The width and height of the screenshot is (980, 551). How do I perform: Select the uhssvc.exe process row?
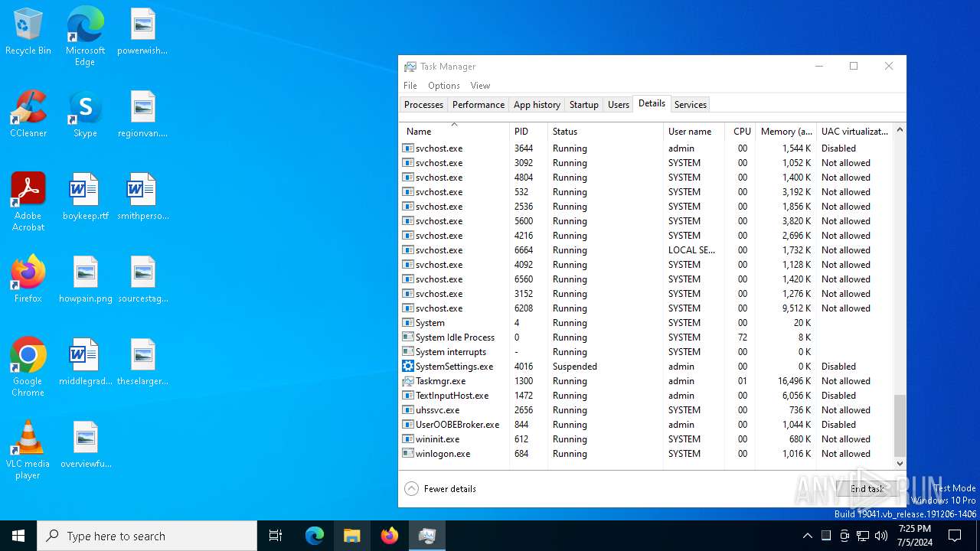pos(646,410)
